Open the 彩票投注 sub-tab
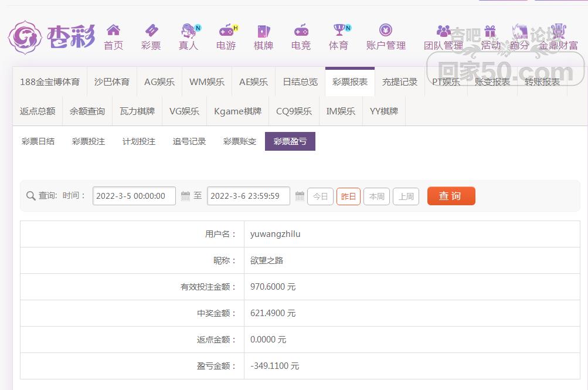The height and width of the screenshot is (390, 588). (x=89, y=141)
